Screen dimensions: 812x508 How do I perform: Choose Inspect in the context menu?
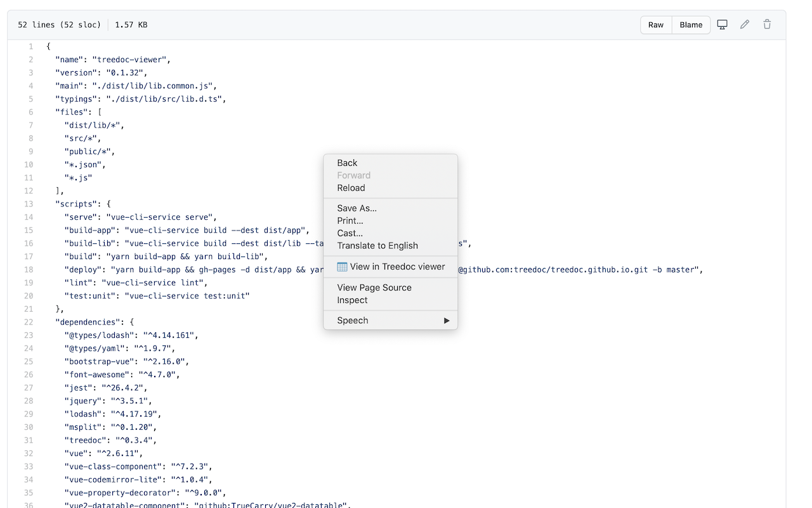(390, 300)
